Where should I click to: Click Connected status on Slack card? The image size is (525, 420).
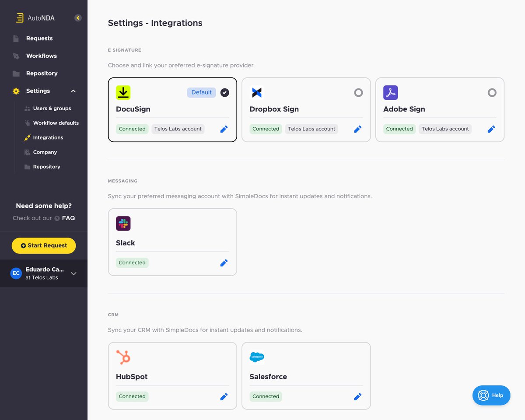(x=132, y=263)
